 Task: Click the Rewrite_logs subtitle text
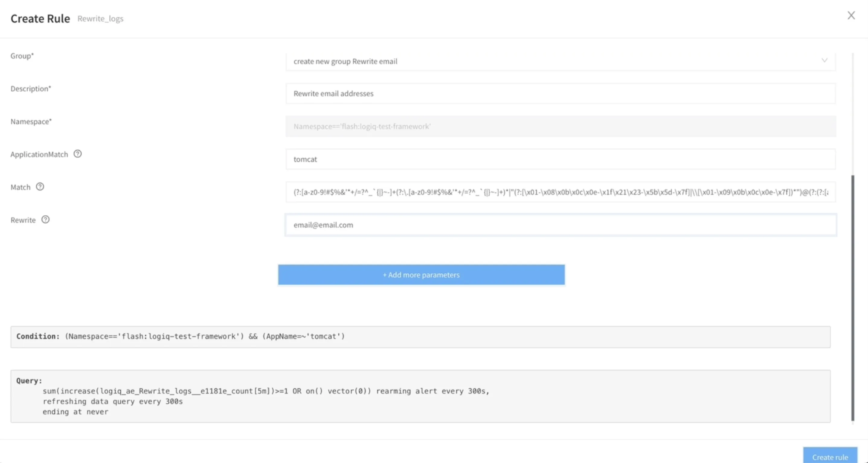tap(100, 18)
